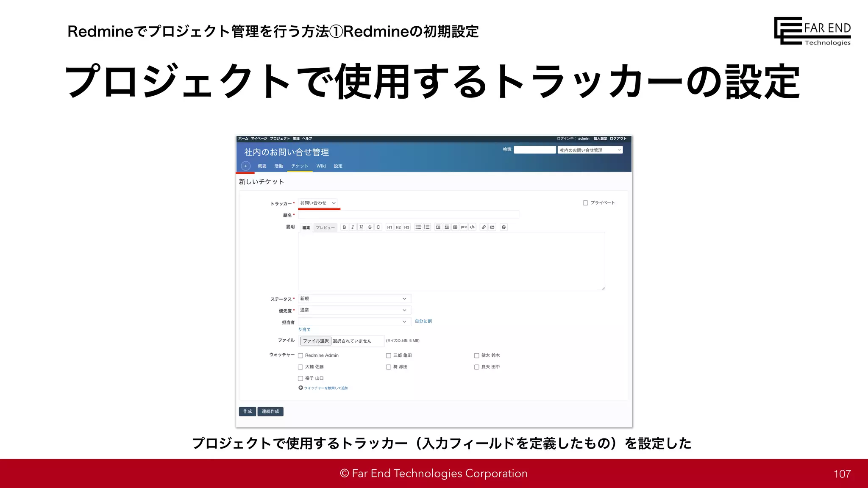The image size is (868, 488).
Task: Toggle the プライベート checkbox
Action: click(x=585, y=203)
